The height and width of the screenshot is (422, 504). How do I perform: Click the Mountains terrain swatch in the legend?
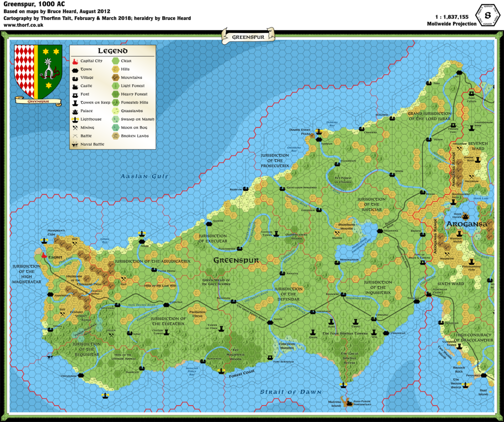(x=116, y=78)
